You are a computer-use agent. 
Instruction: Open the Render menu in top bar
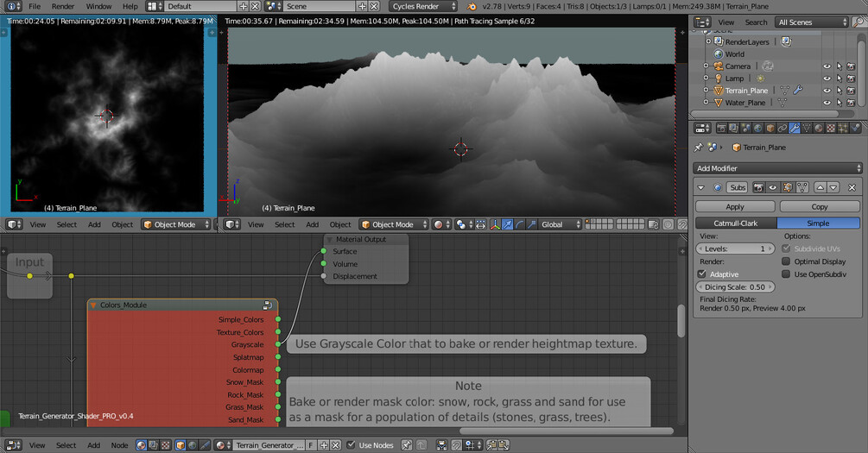tap(62, 7)
